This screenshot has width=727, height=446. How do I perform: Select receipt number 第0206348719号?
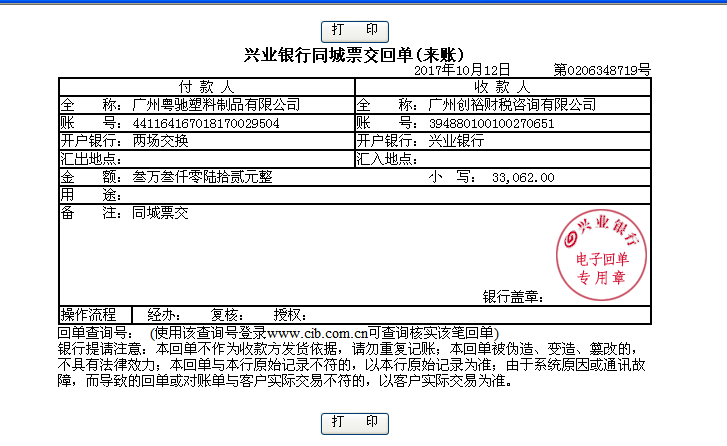click(602, 70)
